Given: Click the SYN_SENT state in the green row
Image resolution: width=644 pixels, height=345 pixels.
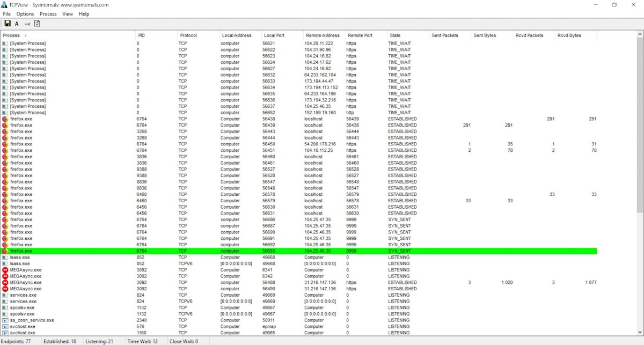Looking at the screenshot, I should click(399, 251).
